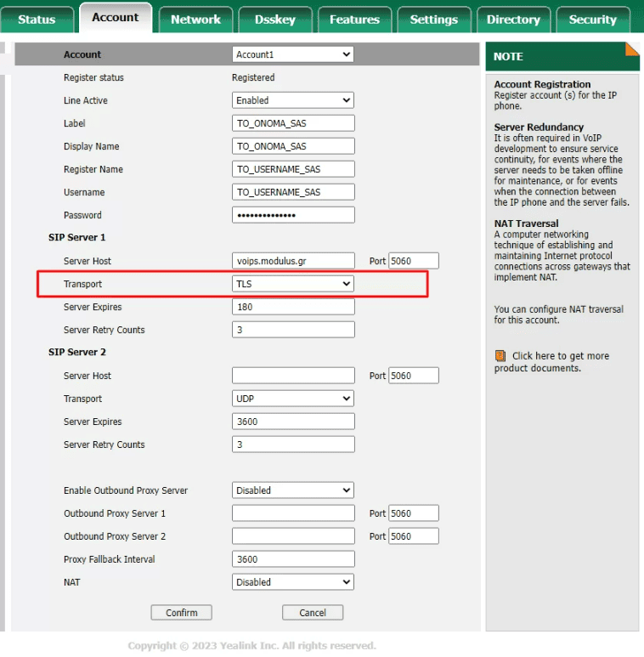Screen dimensions: 644x657
Task: Focus the Label input field
Action: click(x=293, y=123)
